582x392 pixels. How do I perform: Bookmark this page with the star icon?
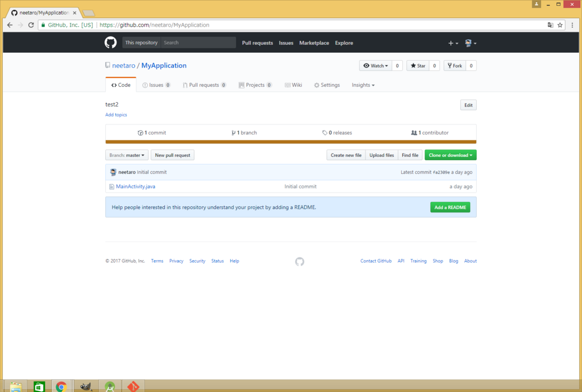(x=560, y=25)
